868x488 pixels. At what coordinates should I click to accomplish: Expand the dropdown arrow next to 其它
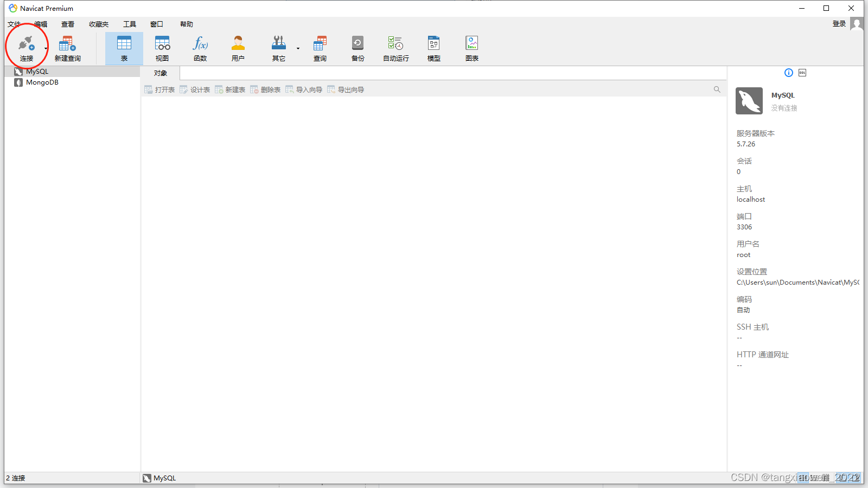(x=298, y=49)
